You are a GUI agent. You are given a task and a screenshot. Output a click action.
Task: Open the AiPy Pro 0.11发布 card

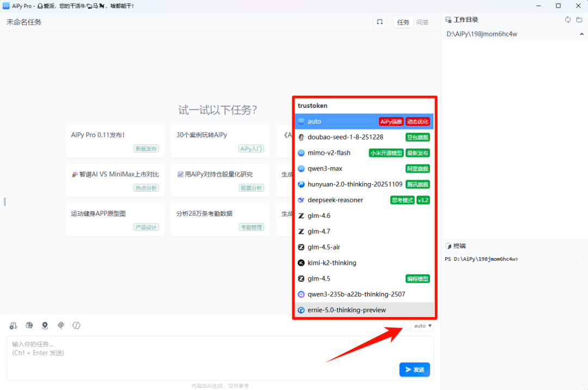pos(115,142)
